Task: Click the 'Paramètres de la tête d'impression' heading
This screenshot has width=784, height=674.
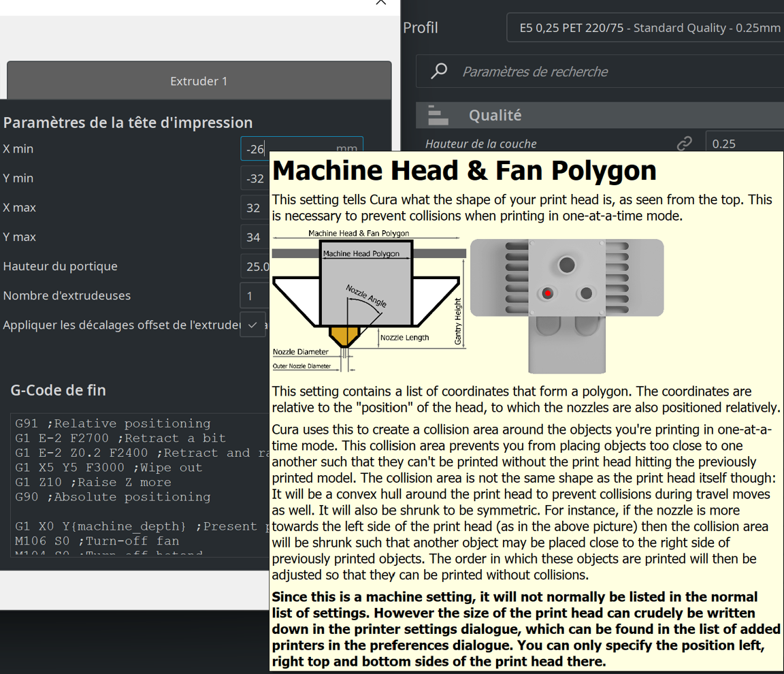Action: (x=128, y=123)
